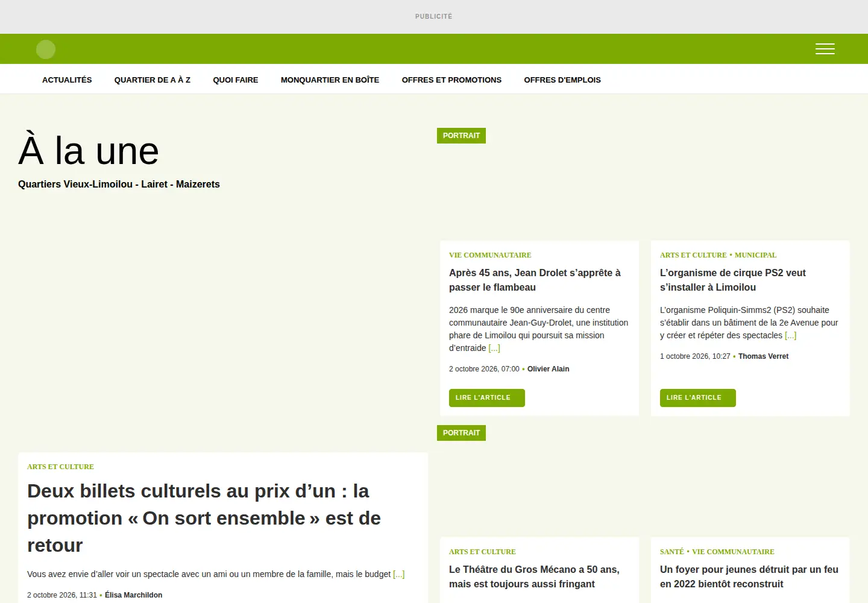Image resolution: width=868 pixels, height=603 pixels.
Task: Click the round site logo in green header
Action: coord(46,49)
